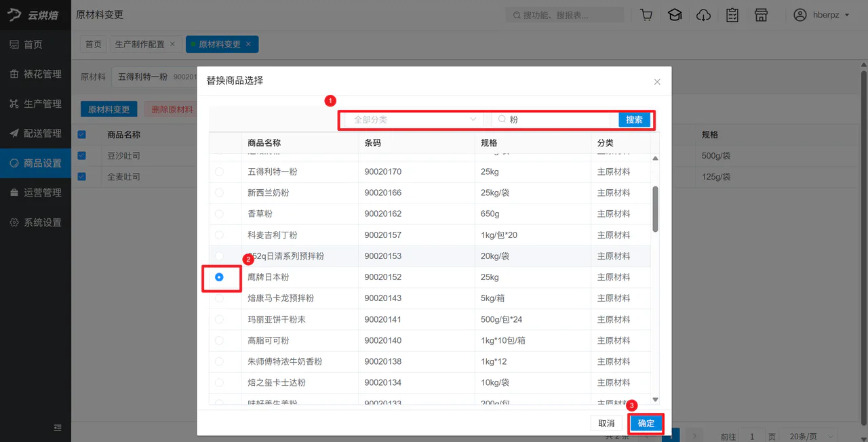Switch to the 首页 tab
868x442 pixels.
[x=93, y=44]
